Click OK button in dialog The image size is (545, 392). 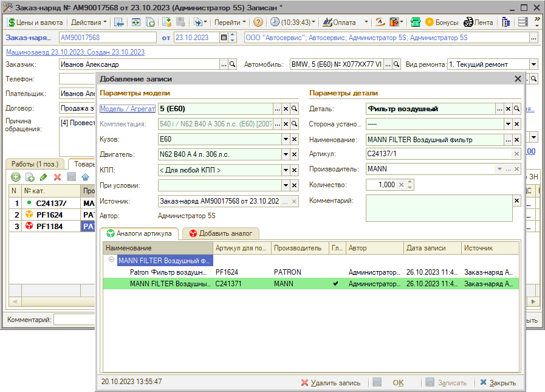(398, 383)
